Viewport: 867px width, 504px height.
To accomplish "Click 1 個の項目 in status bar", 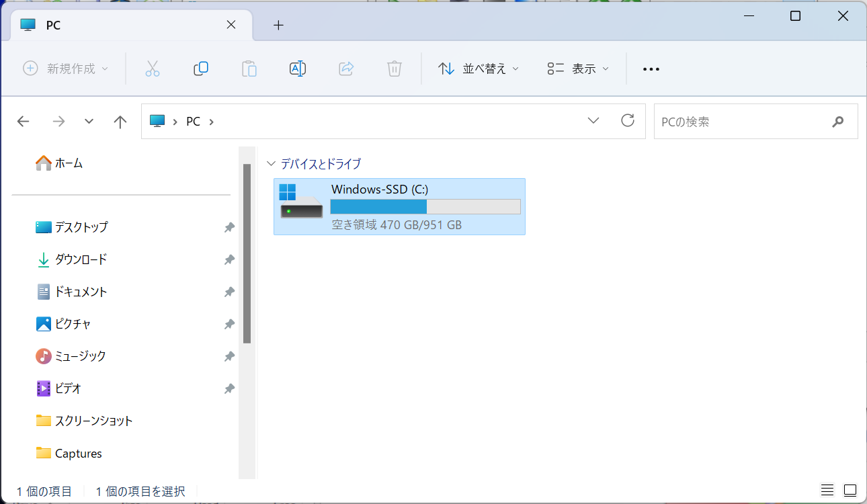I will [x=44, y=492].
